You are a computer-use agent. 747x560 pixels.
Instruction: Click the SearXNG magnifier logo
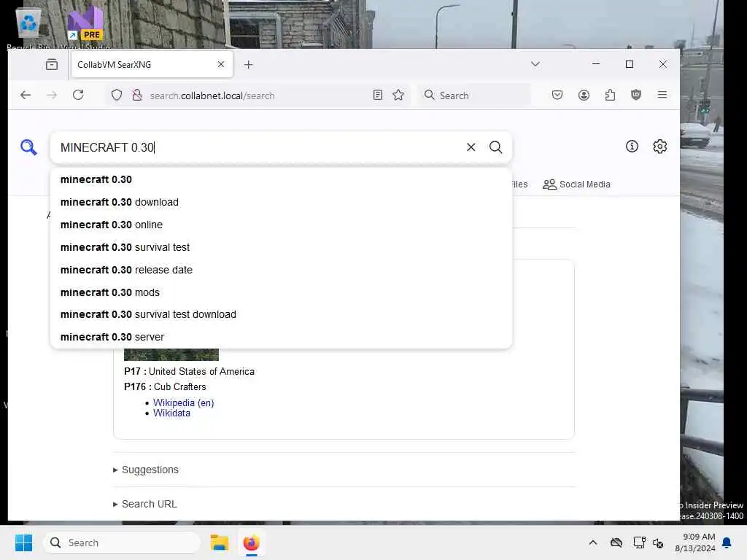[28, 147]
